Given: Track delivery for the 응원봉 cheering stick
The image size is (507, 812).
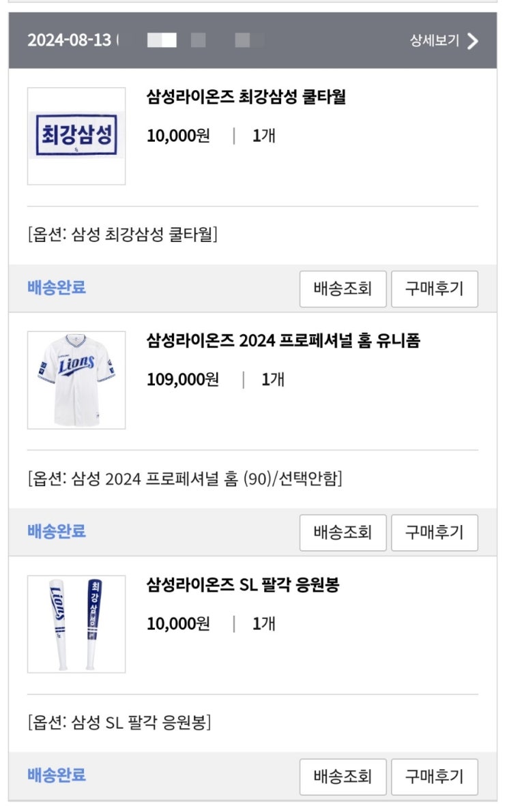Looking at the screenshot, I should click(x=343, y=777).
